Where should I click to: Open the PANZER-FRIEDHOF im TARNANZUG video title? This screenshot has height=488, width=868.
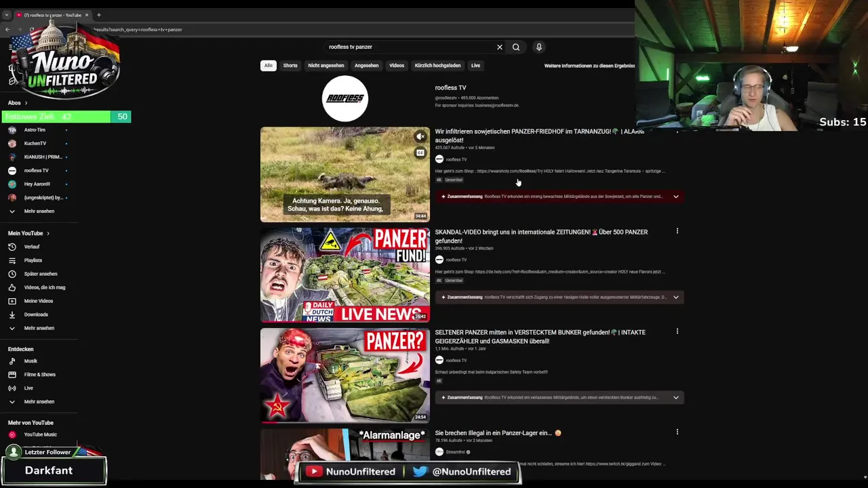[x=539, y=136]
